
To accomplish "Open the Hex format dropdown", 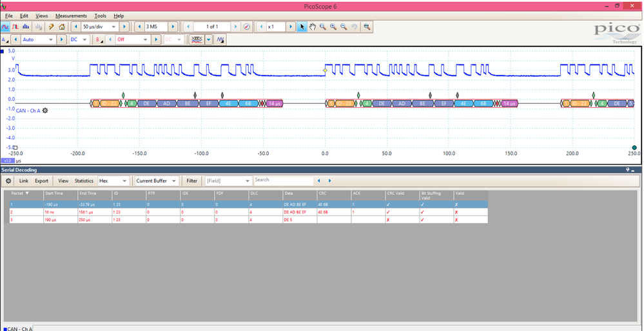I will (x=124, y=181).
